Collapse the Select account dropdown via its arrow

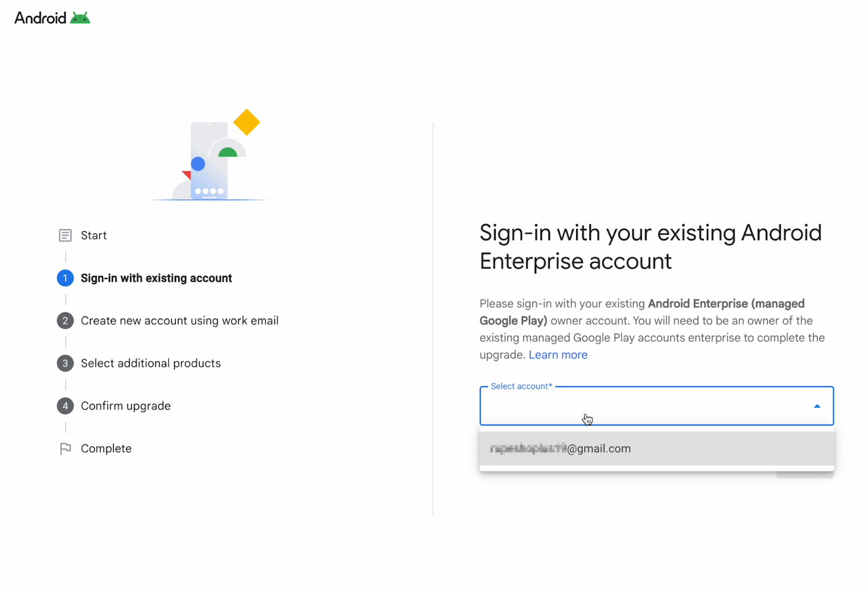[x=817, y=405]
